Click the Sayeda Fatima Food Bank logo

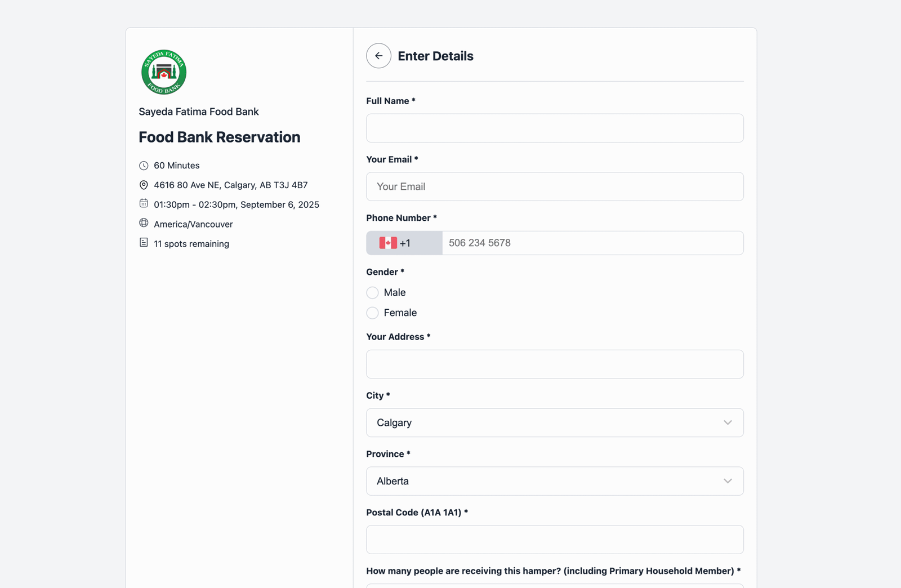point(164,72)
